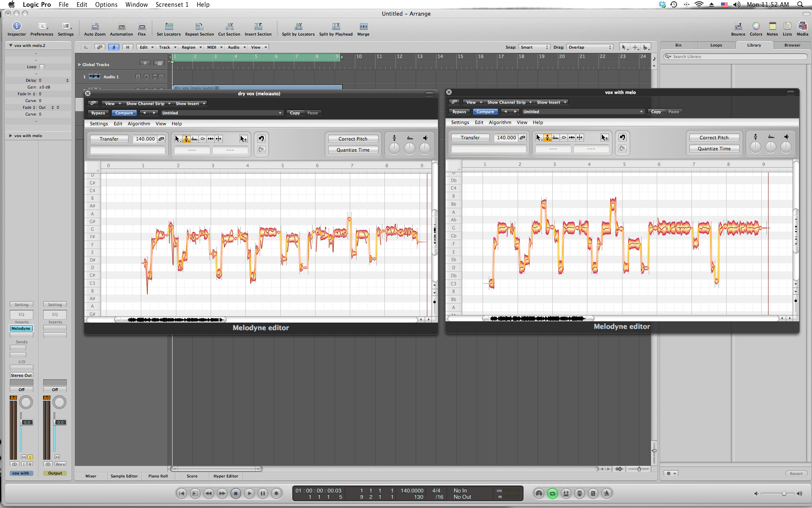This screenshot has width=812, height=508.
Task: Toggle Bypass in dry vox plugin window
Action: pos(98,113)
